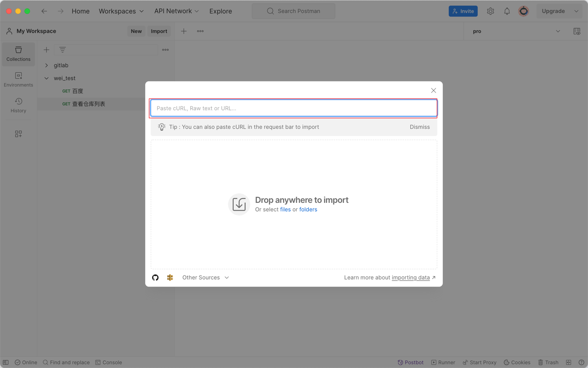Open the notifications bell
588x368 pixels.
(x=507, y=11)
